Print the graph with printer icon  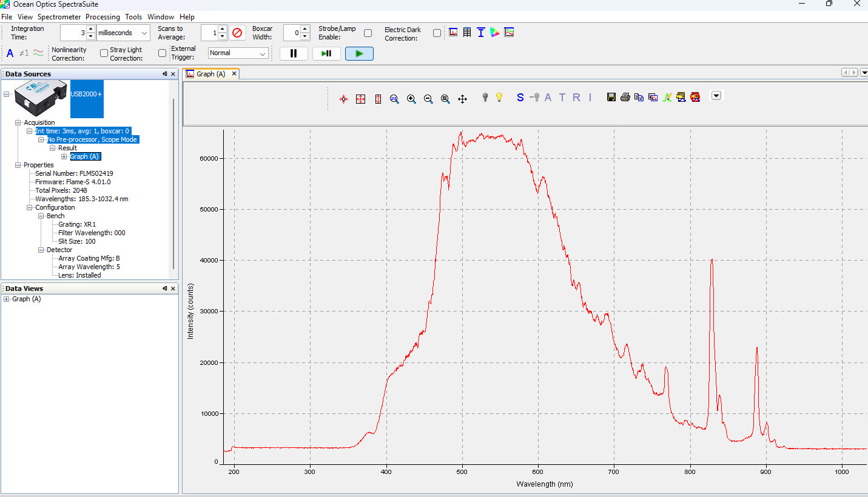625,97
